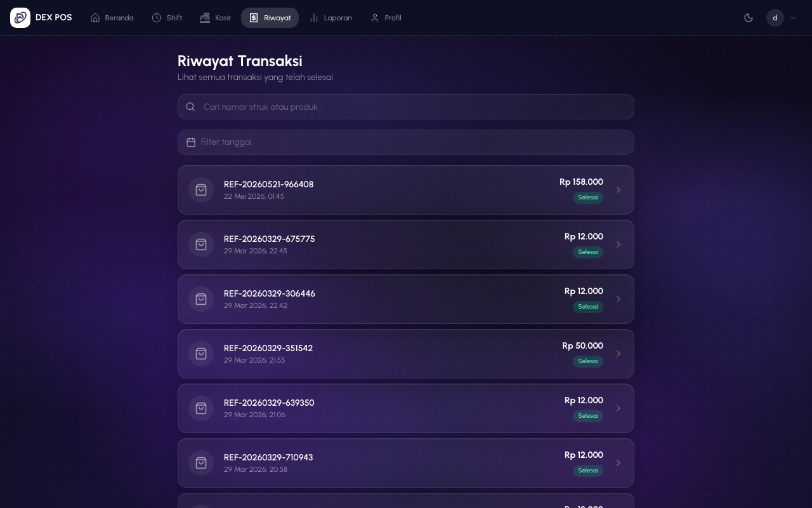Open transaction REF-20260329-351542 title

(268, 348)
